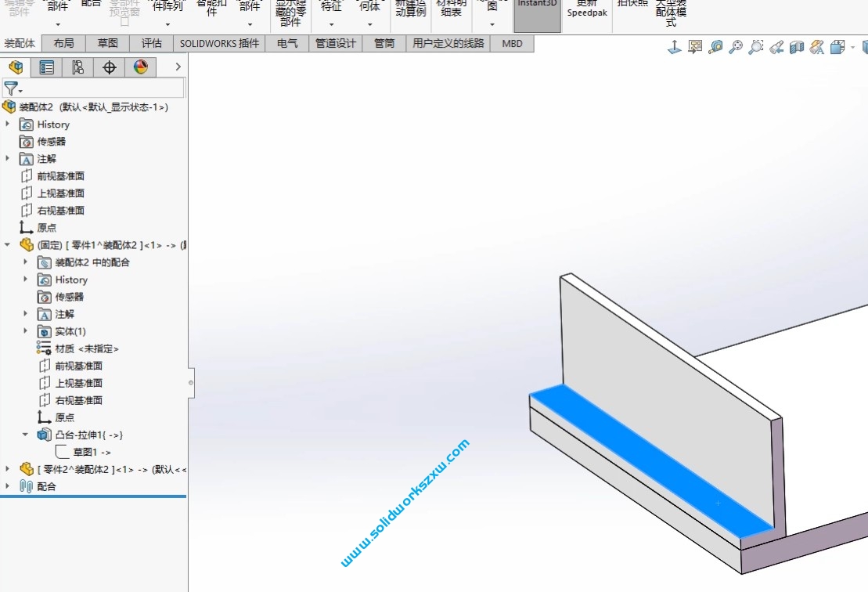Viewport: 868px width, 592px height.
Task: Expand the 实体(1) solid bodies folder
Action: (x=26, y=331)
